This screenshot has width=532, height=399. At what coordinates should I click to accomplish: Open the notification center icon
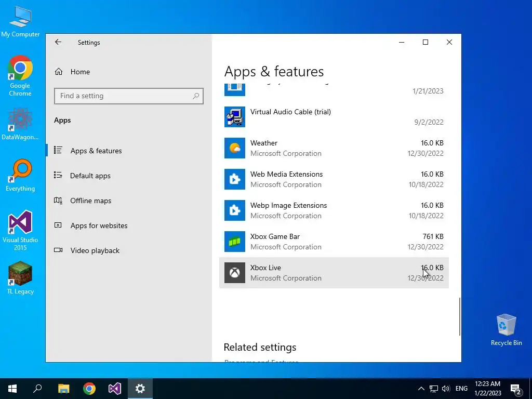(516, 389)
